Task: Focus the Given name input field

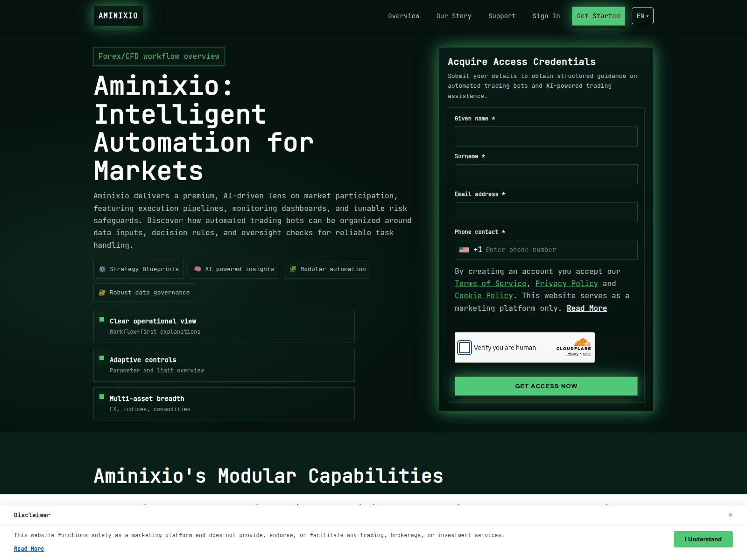Action: click(546, 136)
